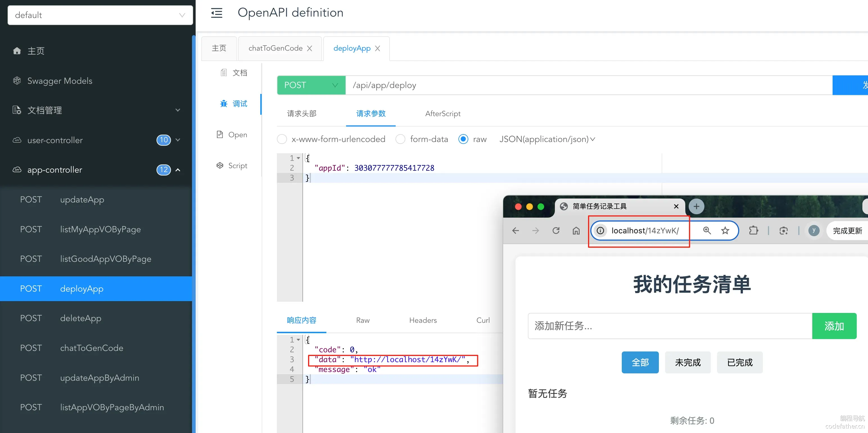Open the 请求参数 tab

point(371,114)
